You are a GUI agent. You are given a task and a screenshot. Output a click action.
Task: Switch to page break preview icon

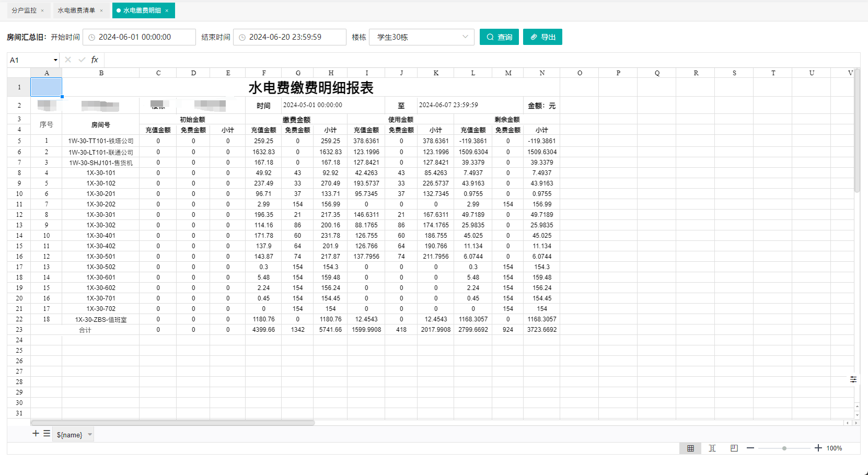(x=712, y=448)
